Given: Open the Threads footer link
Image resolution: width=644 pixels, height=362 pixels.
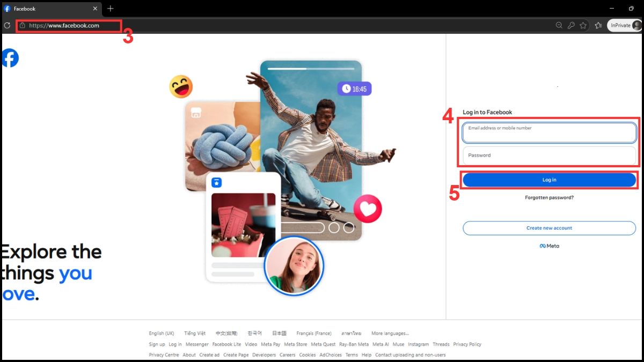Looking at the screenshot, I should [441, 344].
